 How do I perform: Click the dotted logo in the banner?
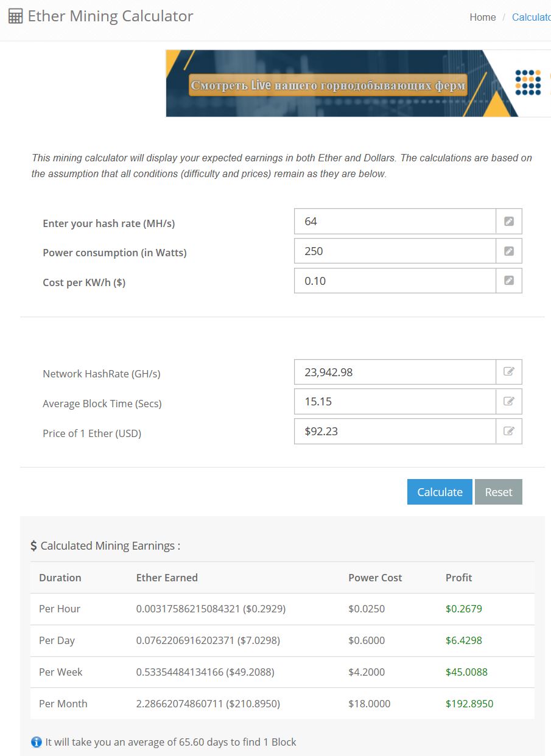click(x=528, y=82)
